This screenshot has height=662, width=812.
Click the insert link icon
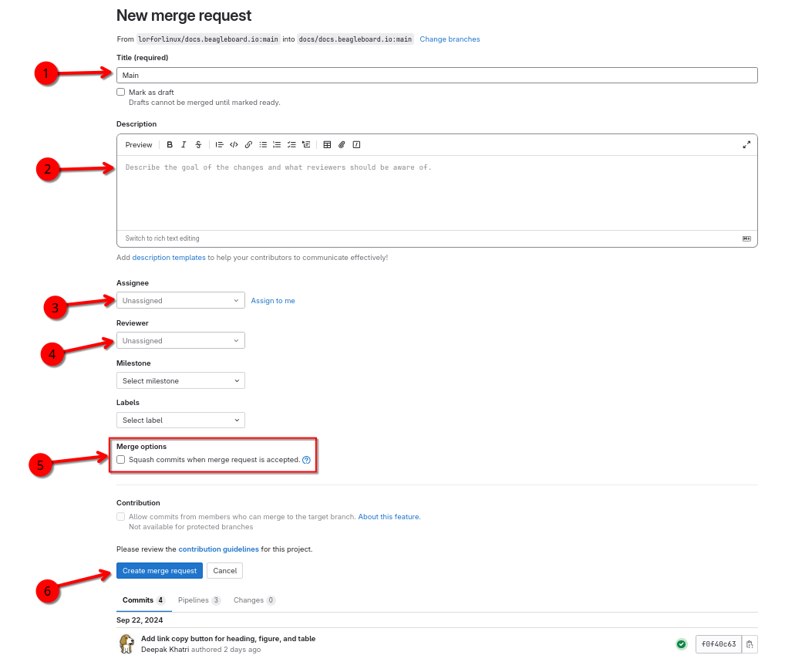pos(248,145)
